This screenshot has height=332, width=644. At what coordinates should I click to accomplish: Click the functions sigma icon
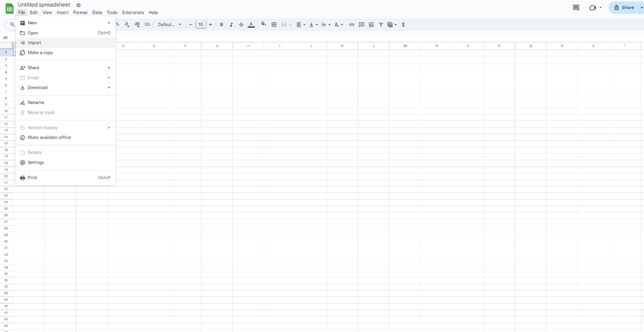[404, 25]
